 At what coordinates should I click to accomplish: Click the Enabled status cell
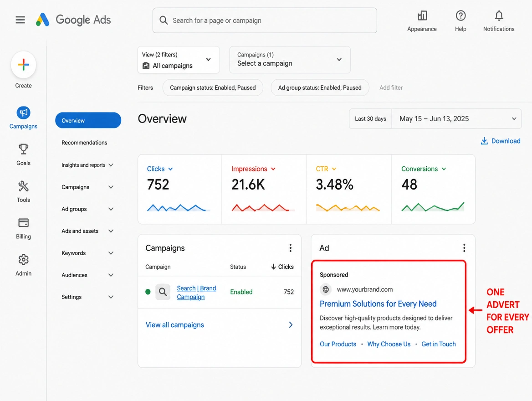click(x=241, y=292)
